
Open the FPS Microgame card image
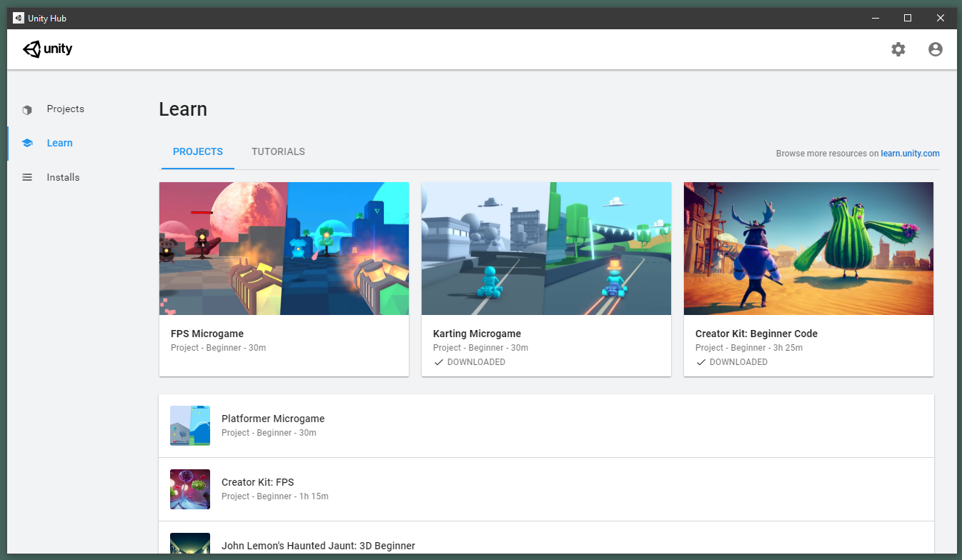[284, 249]
